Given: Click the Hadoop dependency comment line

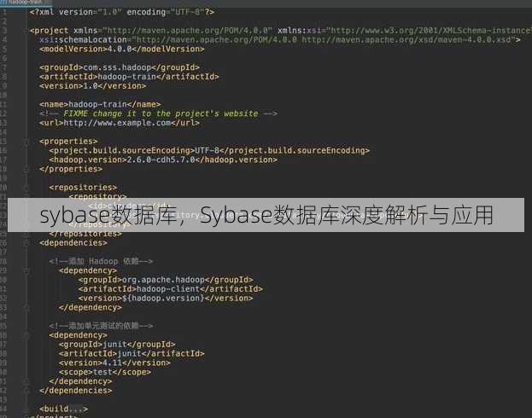Looking at the screenshot, I should tap(101, 261).
